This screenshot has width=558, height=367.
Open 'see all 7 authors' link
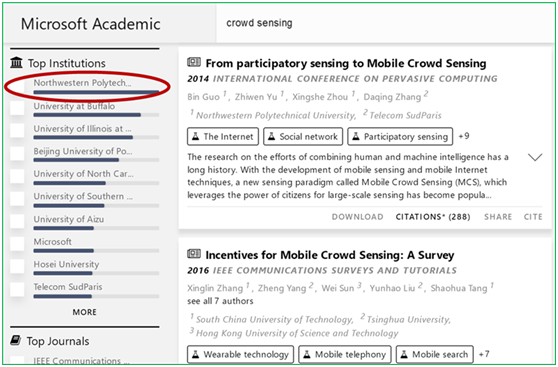click(220, 301)
